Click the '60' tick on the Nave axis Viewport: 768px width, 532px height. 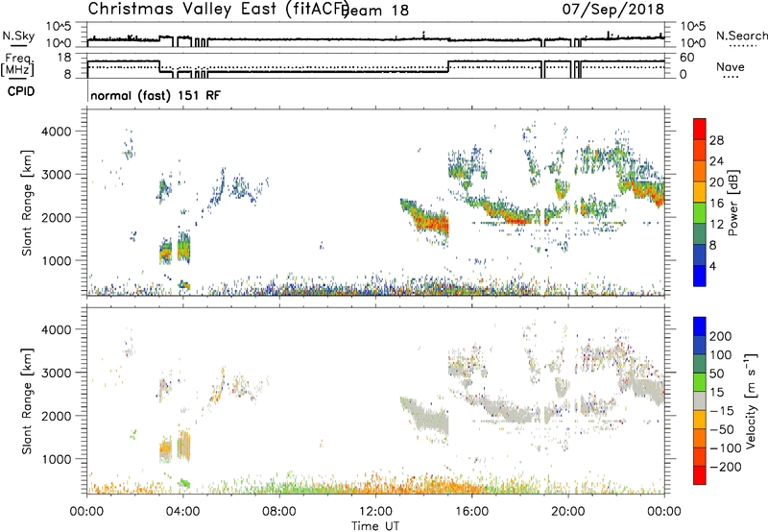[x=687, y=58]
